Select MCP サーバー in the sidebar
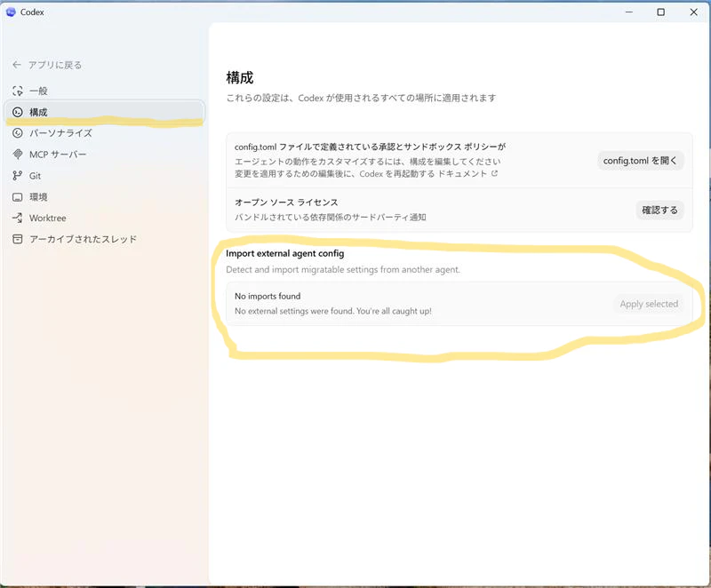 tap(60, 154)
